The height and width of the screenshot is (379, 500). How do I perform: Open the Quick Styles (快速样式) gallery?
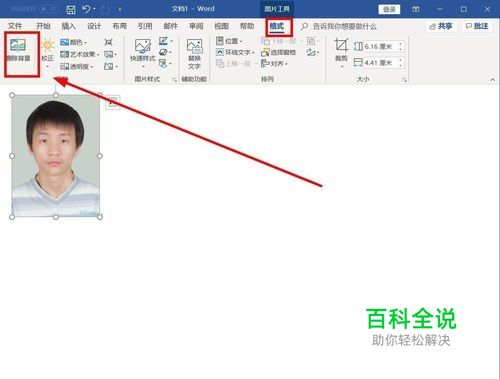click(x=143, y=52)
